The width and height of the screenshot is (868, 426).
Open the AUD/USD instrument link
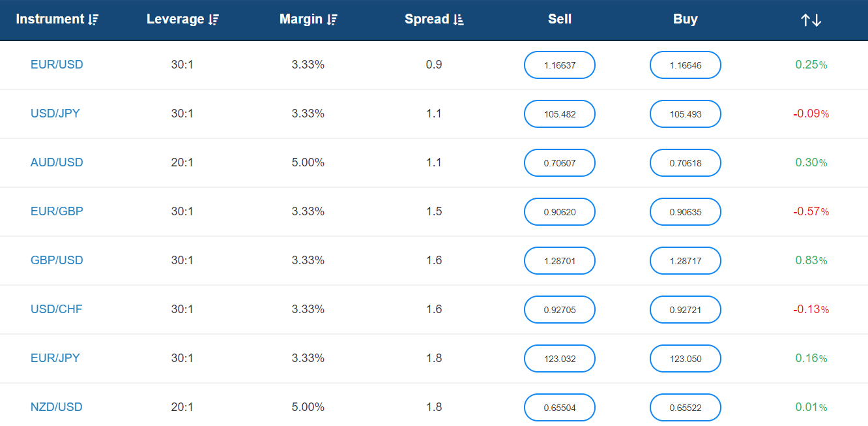tap(57, 162)
